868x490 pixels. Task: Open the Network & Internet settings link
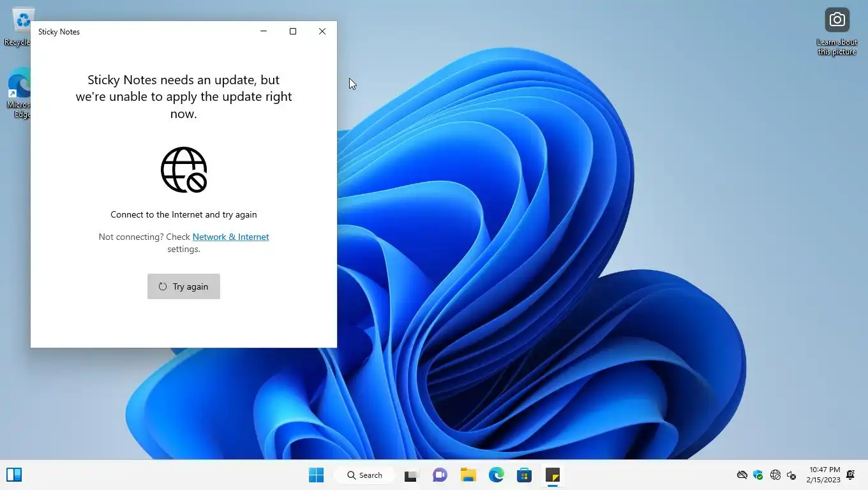point(230,237)
